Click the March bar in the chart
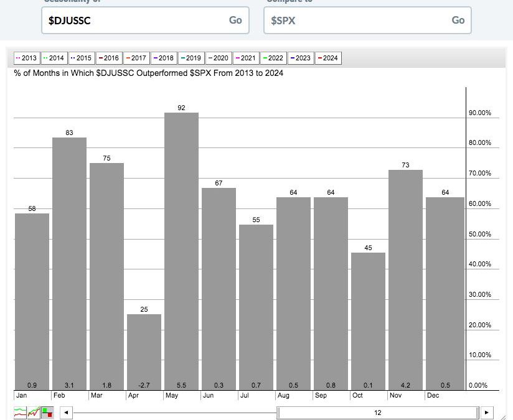The image size is (513, 420). (106, 276)
